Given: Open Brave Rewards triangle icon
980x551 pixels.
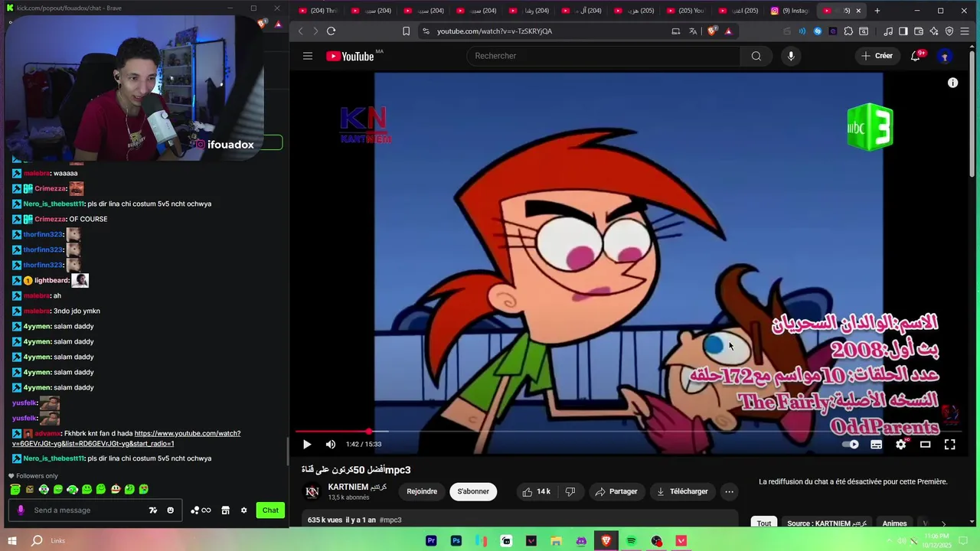Looking at the screenshot, I should [728, 31].
